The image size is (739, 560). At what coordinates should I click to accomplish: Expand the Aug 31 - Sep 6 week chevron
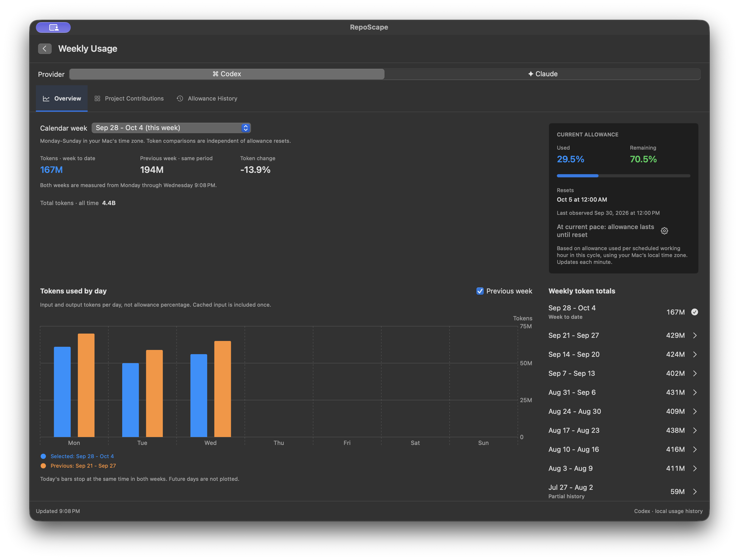click(695, 393)
